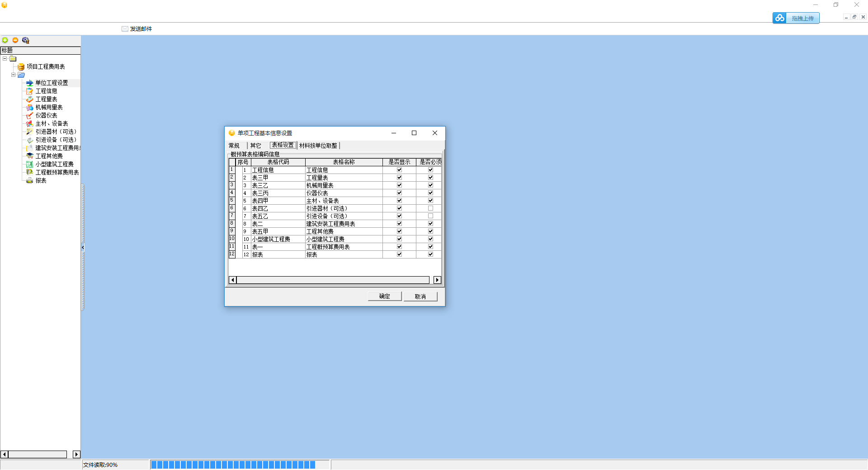
Task: Click the books icon beside 工程其他费
Action: pos(30,156)
